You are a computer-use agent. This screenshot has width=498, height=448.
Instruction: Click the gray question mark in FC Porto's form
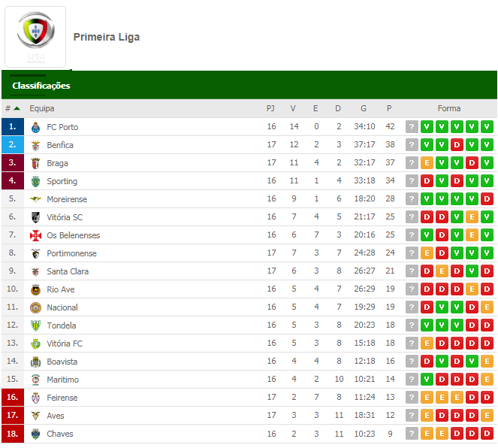point(412,127)
